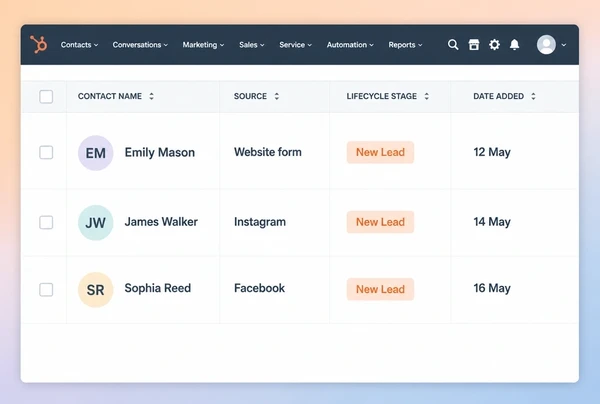Image resolution: width=600 pixels, height=404 pixels.
Task: Sort by Source column arrows
Action: pyautogui.click(x=277, y=96)
